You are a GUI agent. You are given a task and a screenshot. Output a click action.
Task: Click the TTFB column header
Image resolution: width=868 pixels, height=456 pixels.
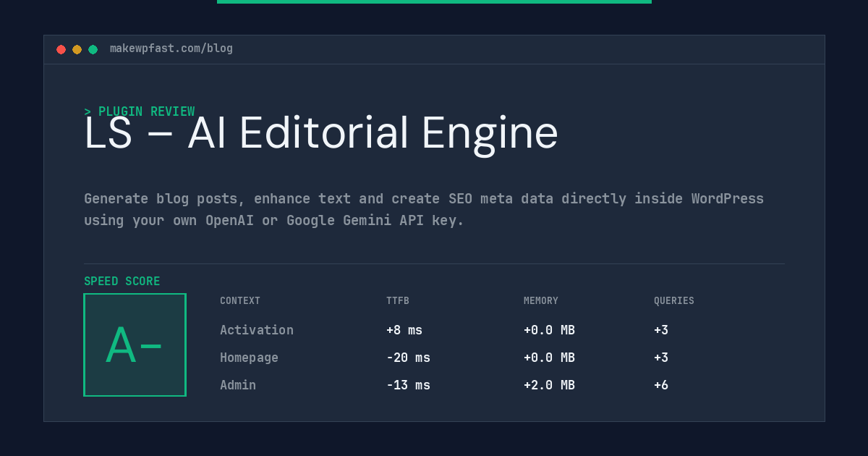[398, 301]
